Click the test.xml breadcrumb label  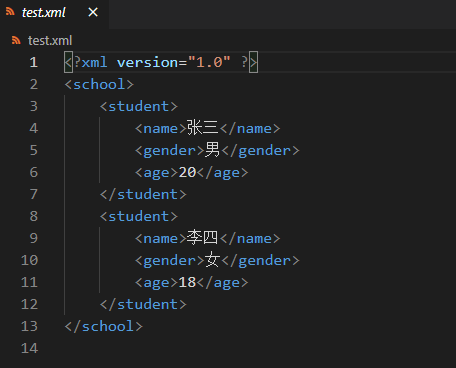click(x=50, y=41)
